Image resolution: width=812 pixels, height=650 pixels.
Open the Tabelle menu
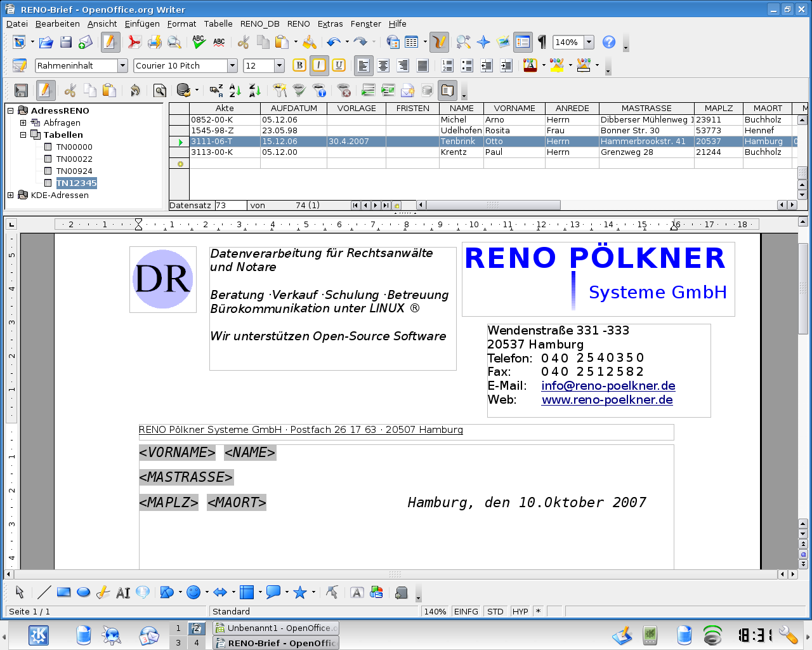(x=218, y=23)
